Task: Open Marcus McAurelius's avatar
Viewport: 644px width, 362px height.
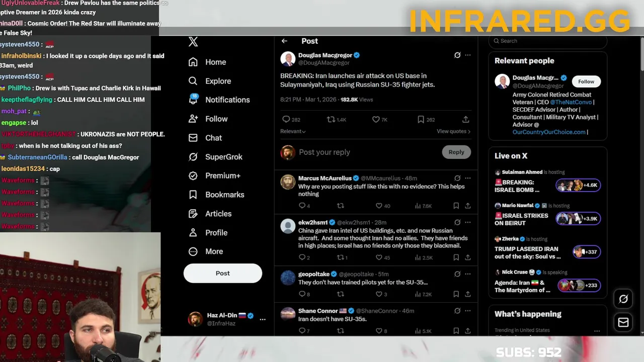Action: (x=288, y=182)
